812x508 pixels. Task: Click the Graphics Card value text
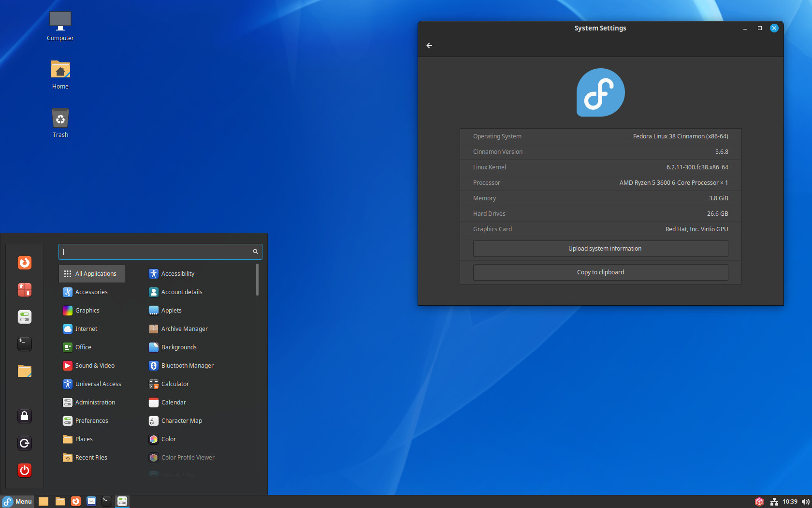[x=696, y=229]
